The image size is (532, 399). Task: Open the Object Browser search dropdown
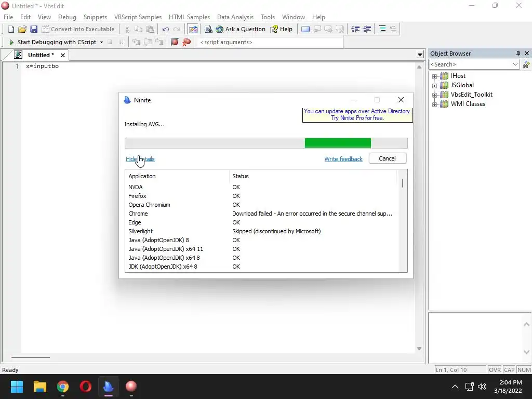[x=515, y=64]
